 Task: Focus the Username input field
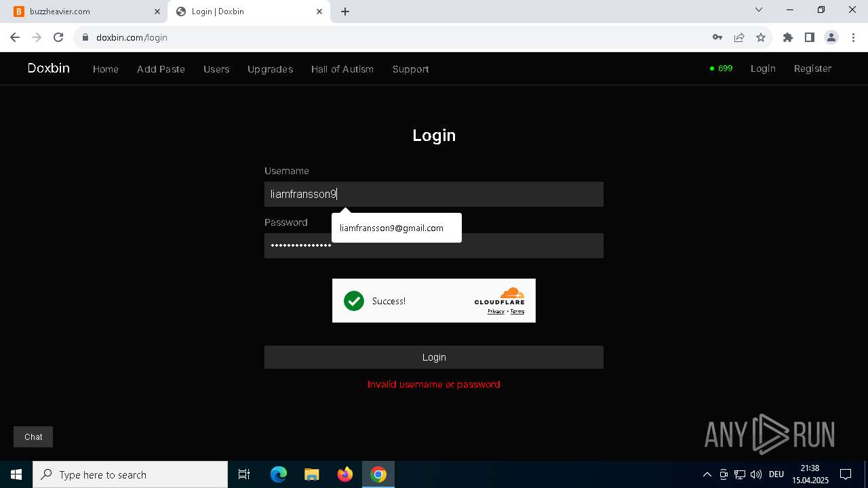434,194
